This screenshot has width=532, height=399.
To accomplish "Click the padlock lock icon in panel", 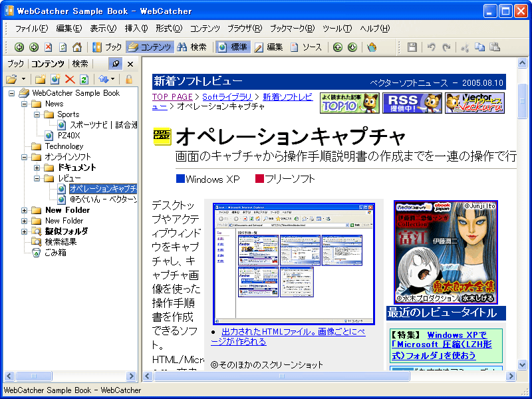I will click(129, 79).
